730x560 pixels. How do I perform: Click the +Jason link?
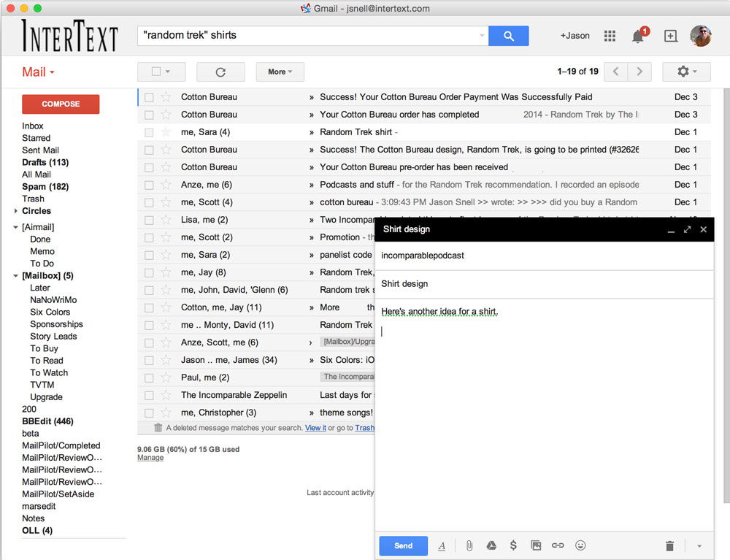tap(575, 36)
